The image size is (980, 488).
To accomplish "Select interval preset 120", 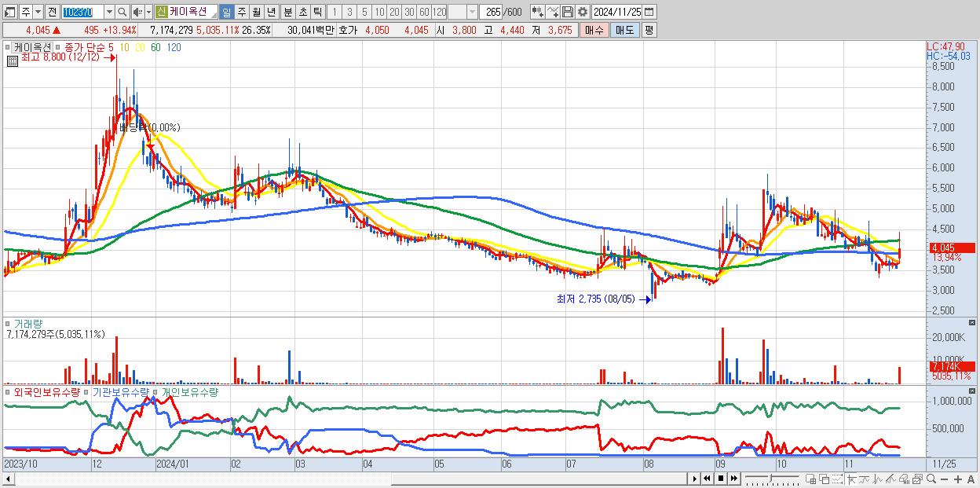I will coord(440,12).
